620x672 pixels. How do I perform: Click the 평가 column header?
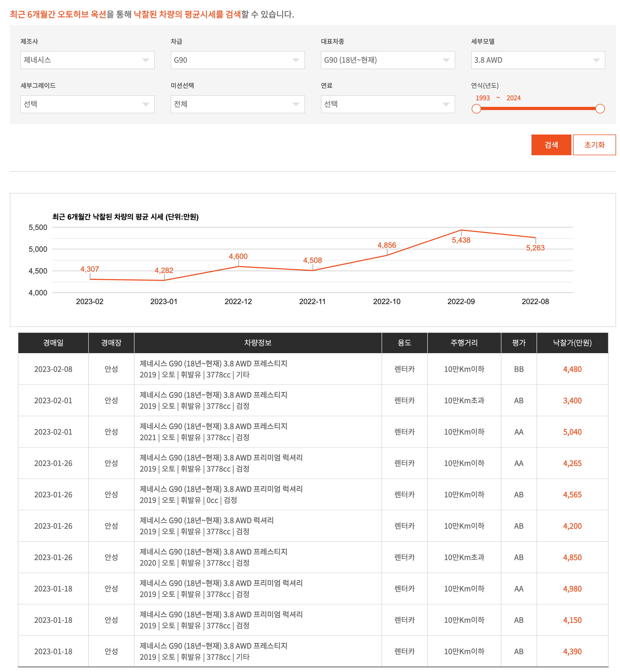[519, 343]
